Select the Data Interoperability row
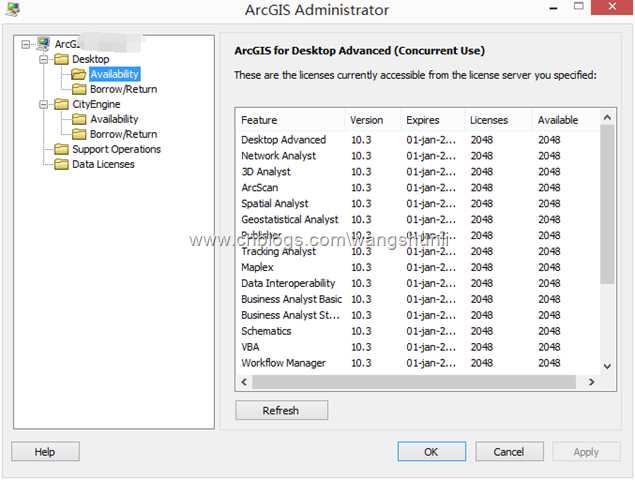Screen dimensions: 635x480 pos(417,283)
